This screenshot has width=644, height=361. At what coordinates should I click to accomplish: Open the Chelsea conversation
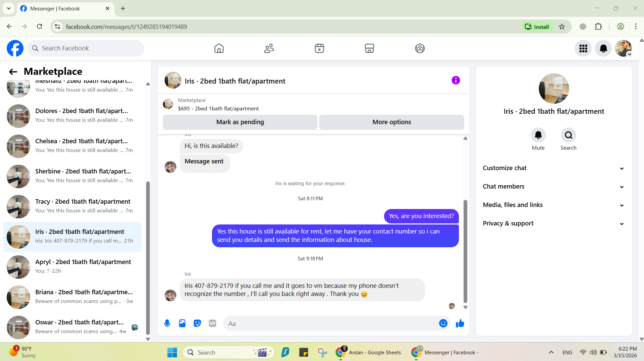tap(72, 146)
